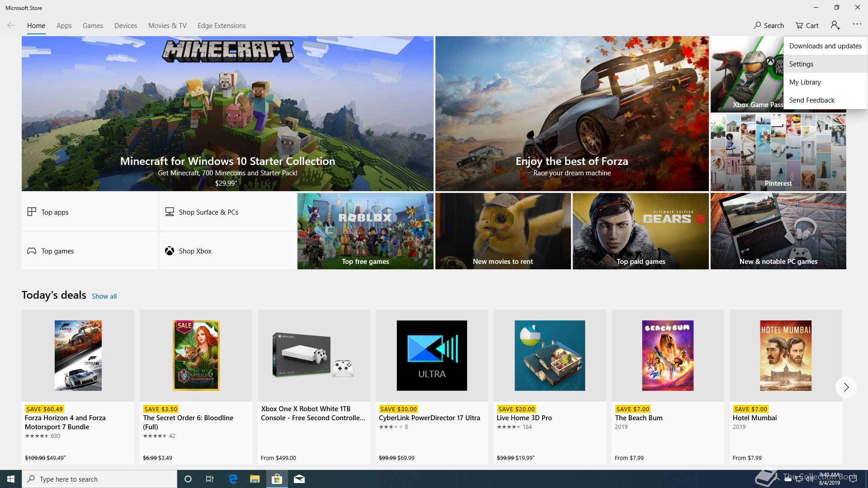
Task: Open CyberLink PowerDirector 17 Ultra deal
Action: tap(432, 387)
